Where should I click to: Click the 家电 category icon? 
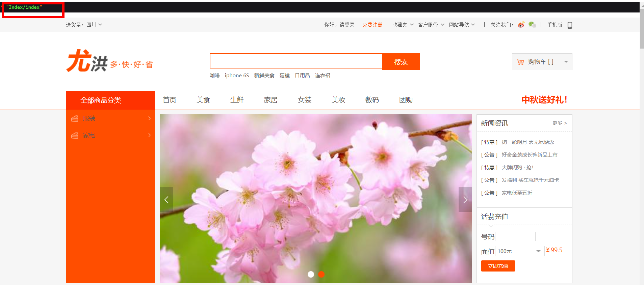(x=75, y=135)
